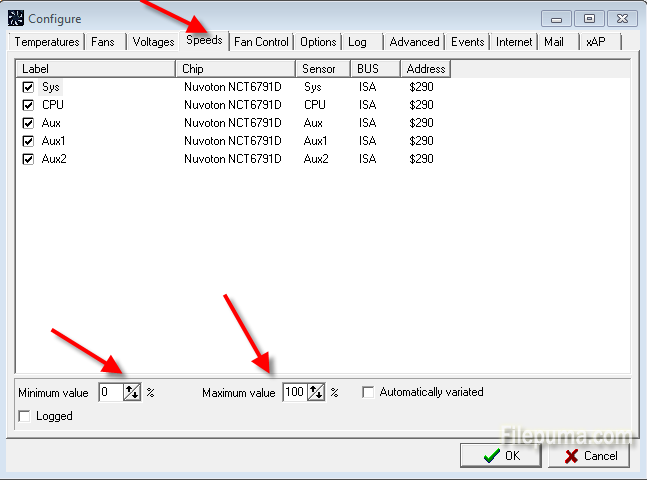Viewport: 647px width, 480px height.
Task: Uncheck the Sys speed checkbox
Action: (28, 87)
